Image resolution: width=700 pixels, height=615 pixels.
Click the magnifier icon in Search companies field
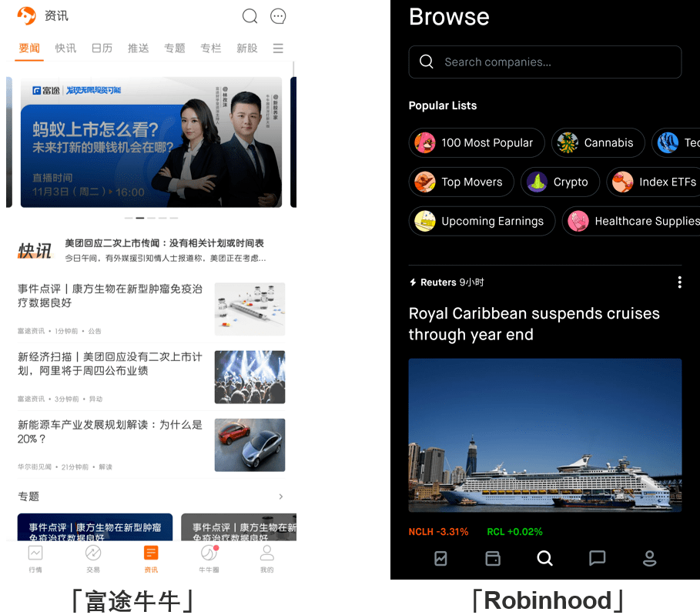pyautogui.click(x=427, y=62)
